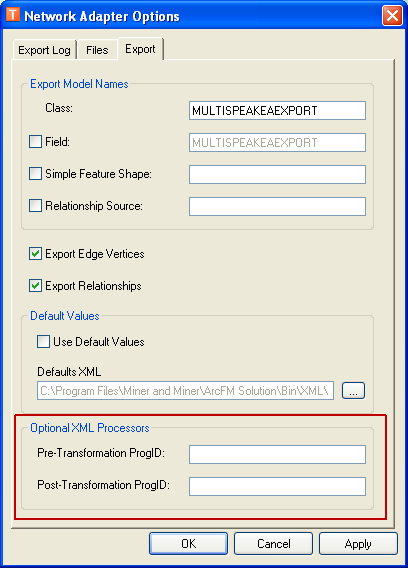This screenshot has height=568, width=408.
Task: Enable Use Default Values checkbox
Action: tap(43, 341)
